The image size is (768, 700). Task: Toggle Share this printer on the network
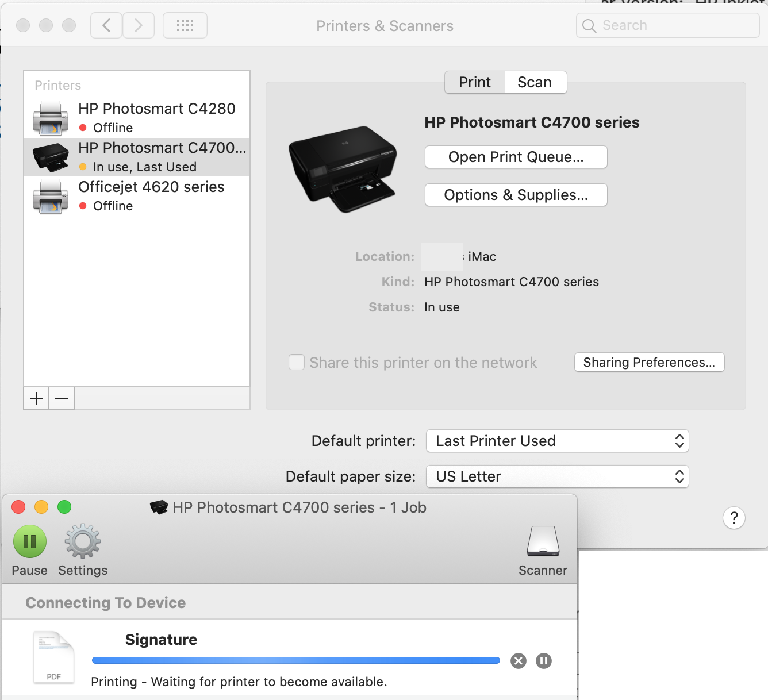click(x=297, y=362)
